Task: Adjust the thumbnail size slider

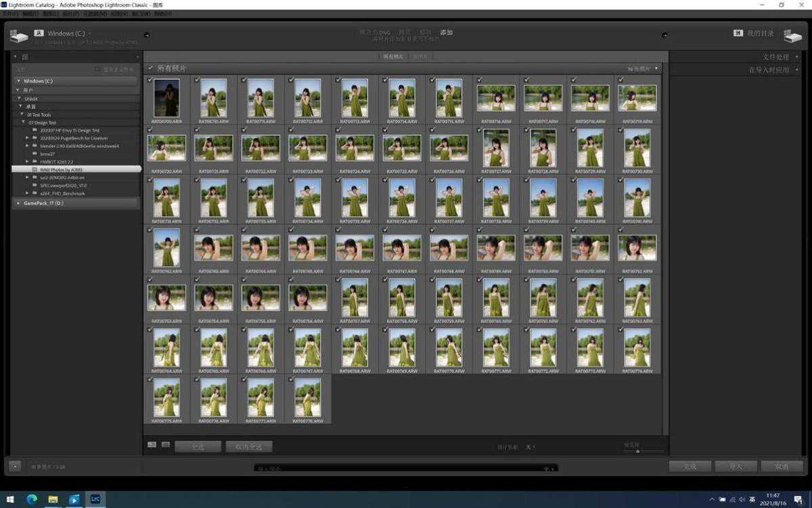Action: pyautogui.click(x=637, y=451)
